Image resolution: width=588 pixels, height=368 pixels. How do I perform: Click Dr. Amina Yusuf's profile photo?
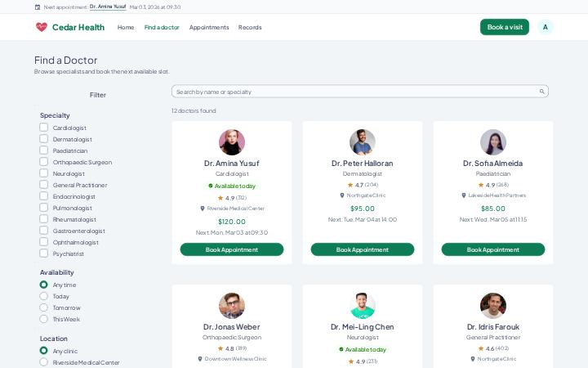point(232,142)
